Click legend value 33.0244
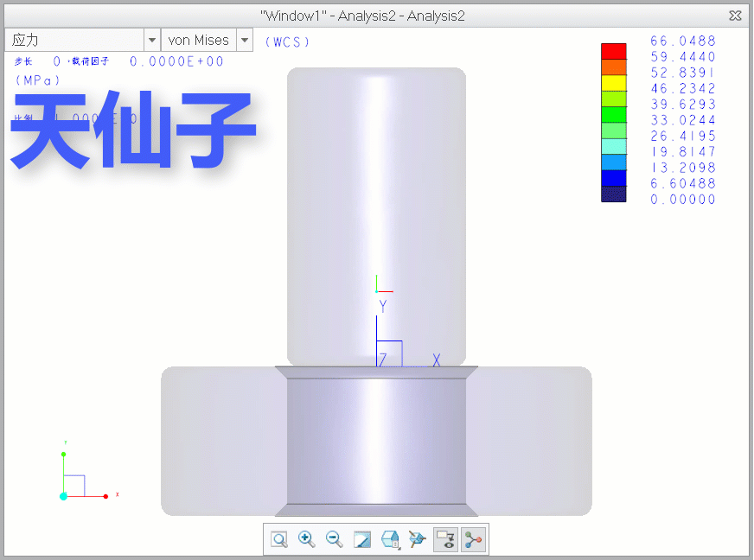This screenshot has height=560, width=754. tap(683, 120)
